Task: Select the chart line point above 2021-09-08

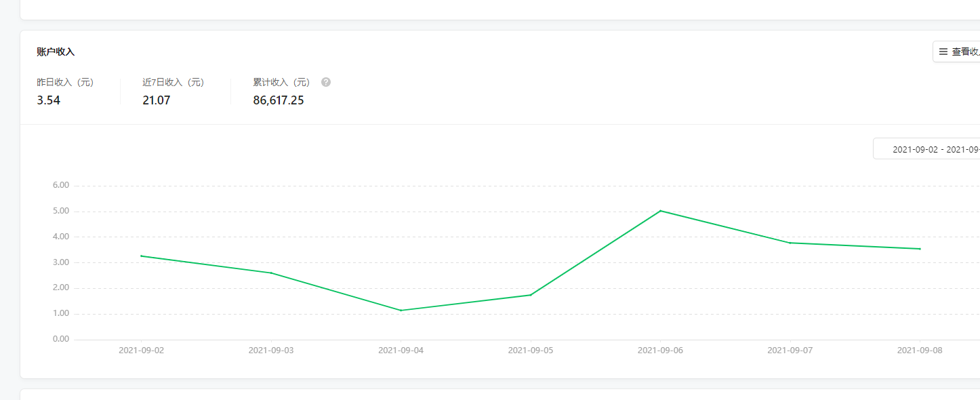Action: coord(920,249)
